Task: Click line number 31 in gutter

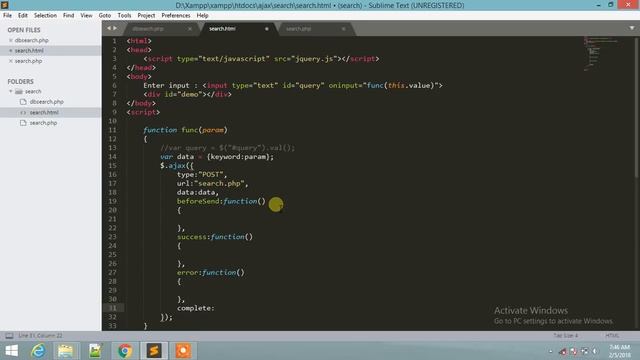Action: pos(113,308)
